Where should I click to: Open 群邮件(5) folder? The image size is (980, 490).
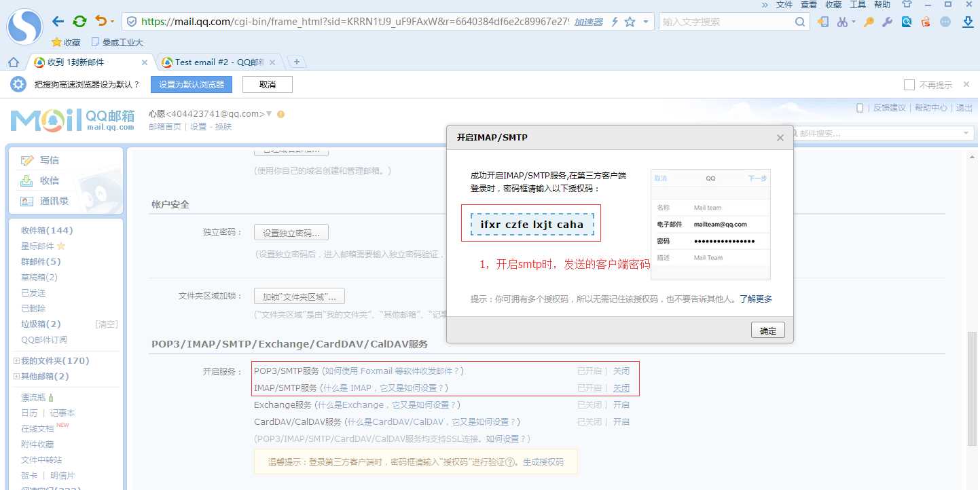[x=41, y=262]
